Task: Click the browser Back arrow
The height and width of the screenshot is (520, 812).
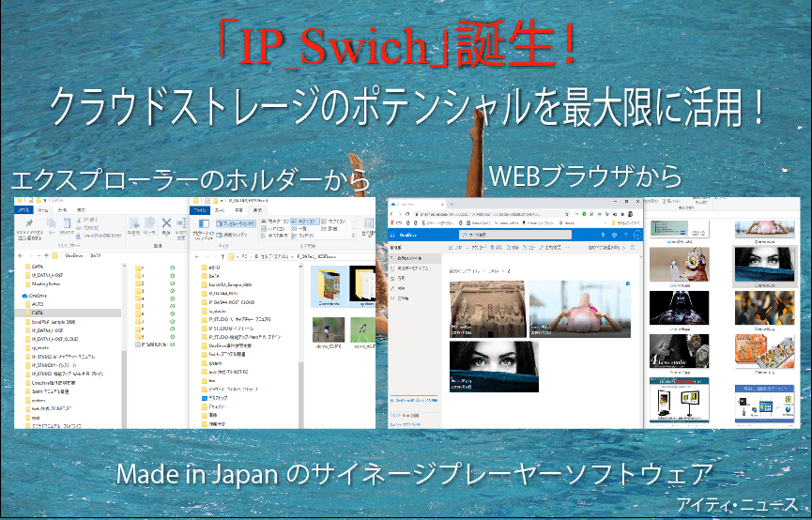Action: coord(391,214)
